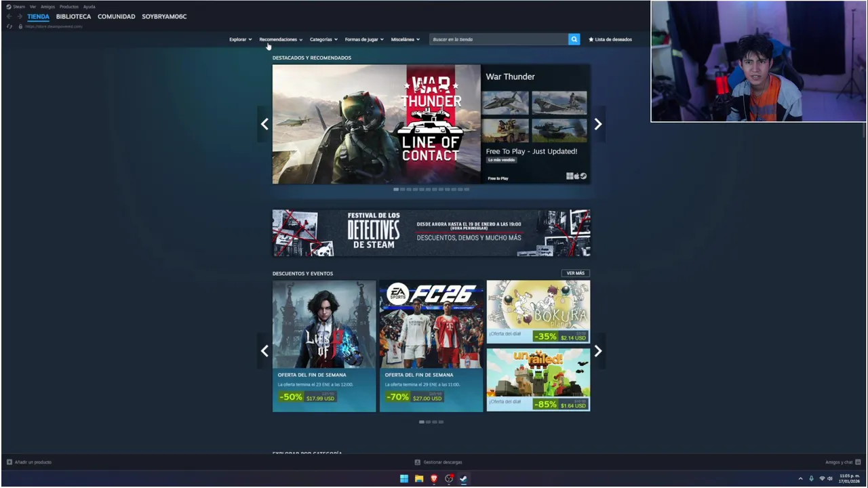Select the helicopter War Thunder screenshot
This screenshot has width=868, height=488.
559,102
